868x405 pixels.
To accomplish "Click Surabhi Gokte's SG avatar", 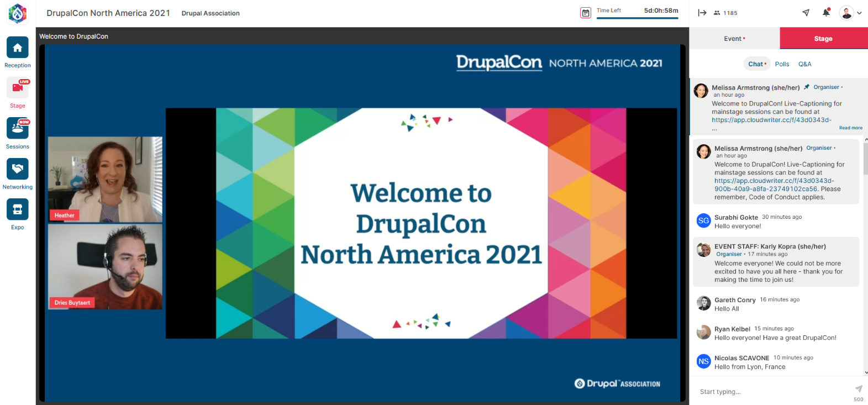I will 703,220.
